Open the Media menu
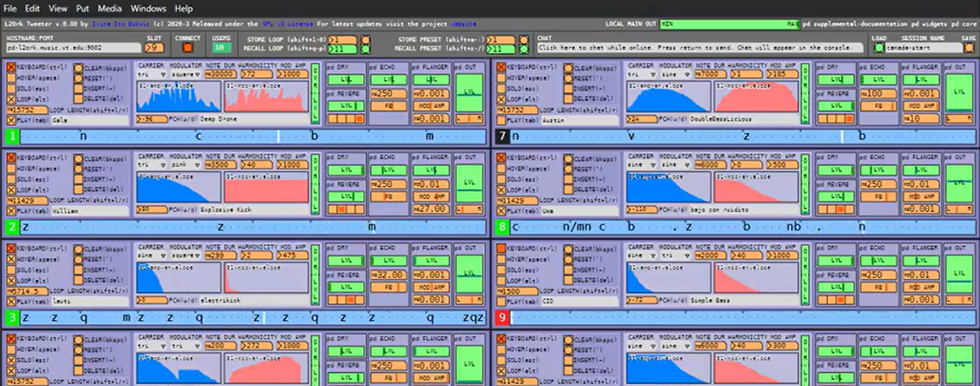Screen dimensions: 980x386 pyautogui.click(x=109, y=8)
